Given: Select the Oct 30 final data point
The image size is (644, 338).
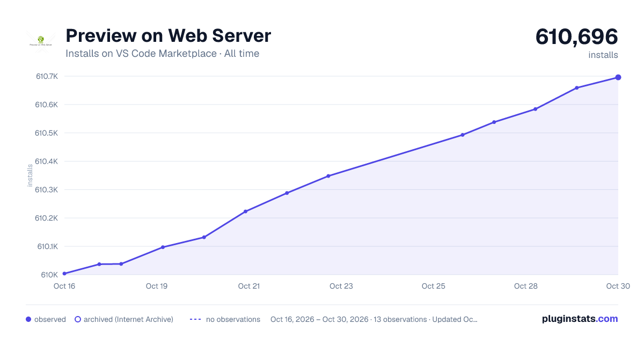Looking at the screenshot, I should click(618, 77).
